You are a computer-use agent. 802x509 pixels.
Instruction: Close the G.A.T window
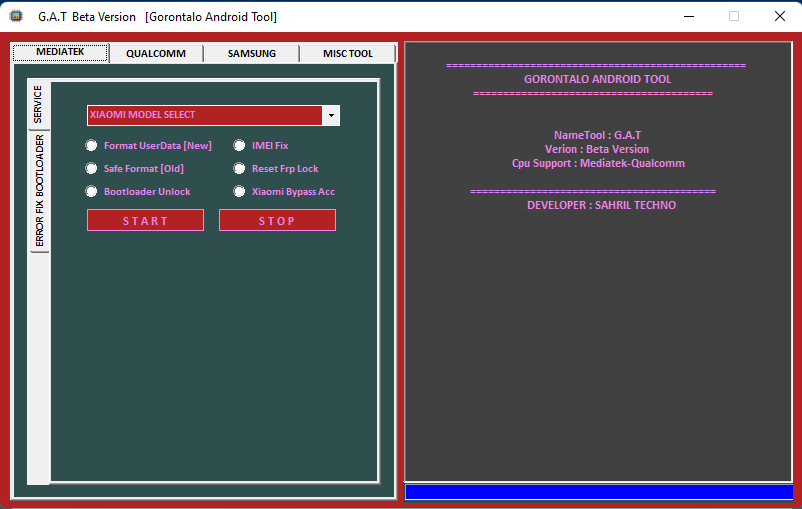coord(779,16)
